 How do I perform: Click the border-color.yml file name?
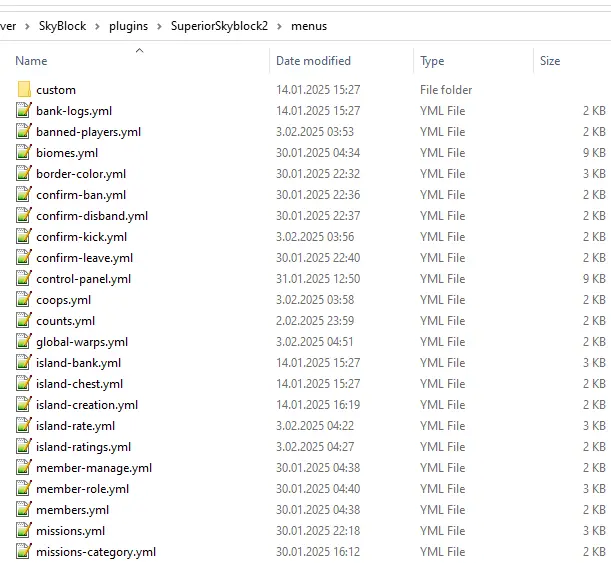click(81, 174)
